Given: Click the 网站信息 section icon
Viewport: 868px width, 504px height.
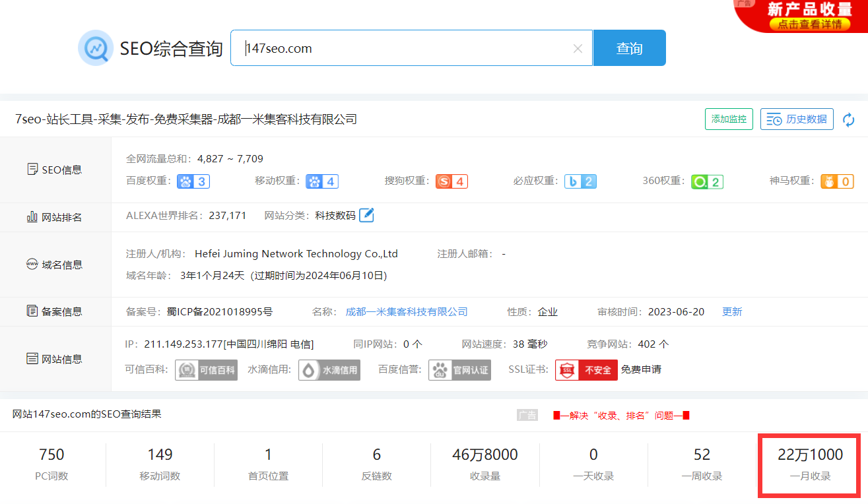Looking at the screenshot, I should (32, 359).
